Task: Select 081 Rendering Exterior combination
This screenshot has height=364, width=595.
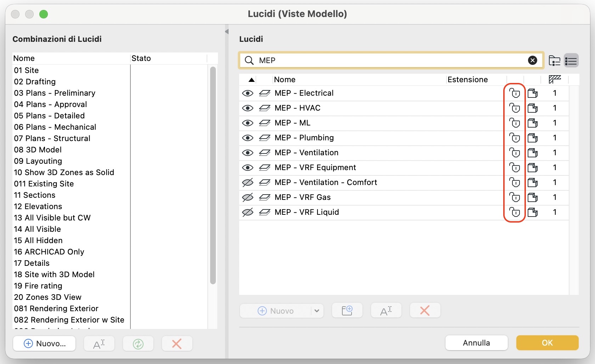Action: tap(56, 309)
